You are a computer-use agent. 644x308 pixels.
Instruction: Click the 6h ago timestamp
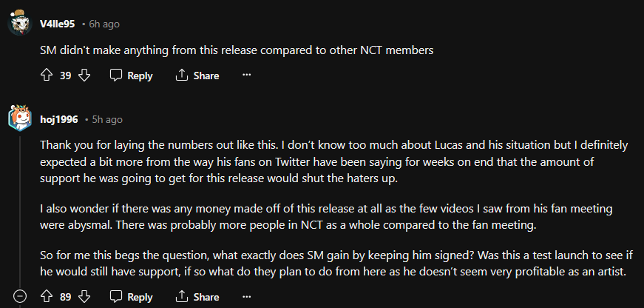point(104,24)
